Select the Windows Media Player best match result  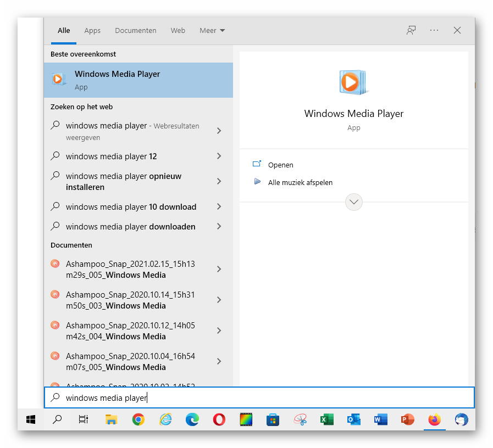(138, 80)
